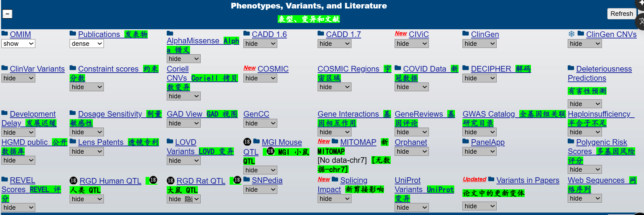The width and height of the screenshot is (644, 215).
Task: Open the DECIPHER visibility dropdown
Action: [x=479, y=78]
